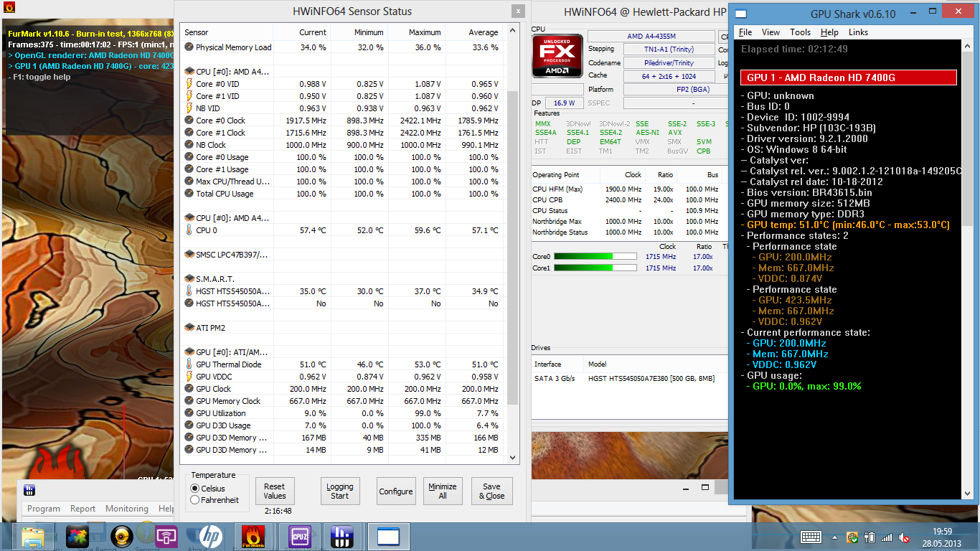Image resolution: width=980 pixels, height=551 pixels.
Task: Click the GPU temp 51.0°C line in GPU Shark
Action: coord(845,225)
